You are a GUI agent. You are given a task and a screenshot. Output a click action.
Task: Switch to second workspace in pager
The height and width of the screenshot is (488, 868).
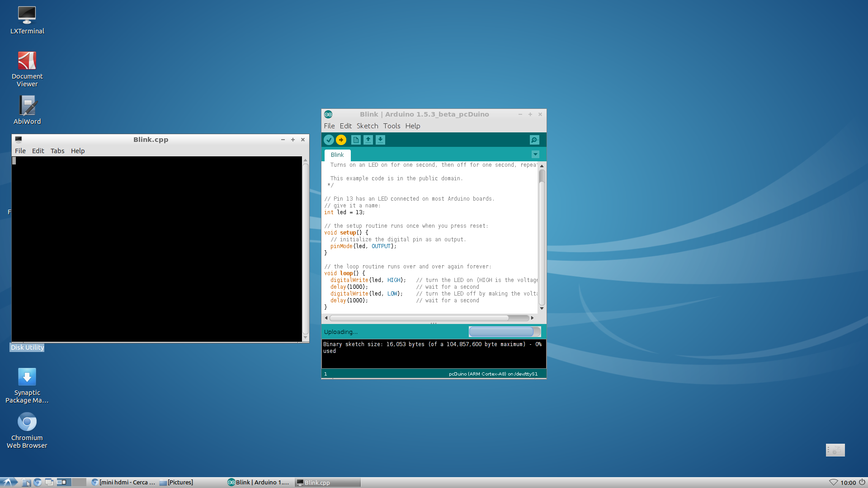coord(79,483)
